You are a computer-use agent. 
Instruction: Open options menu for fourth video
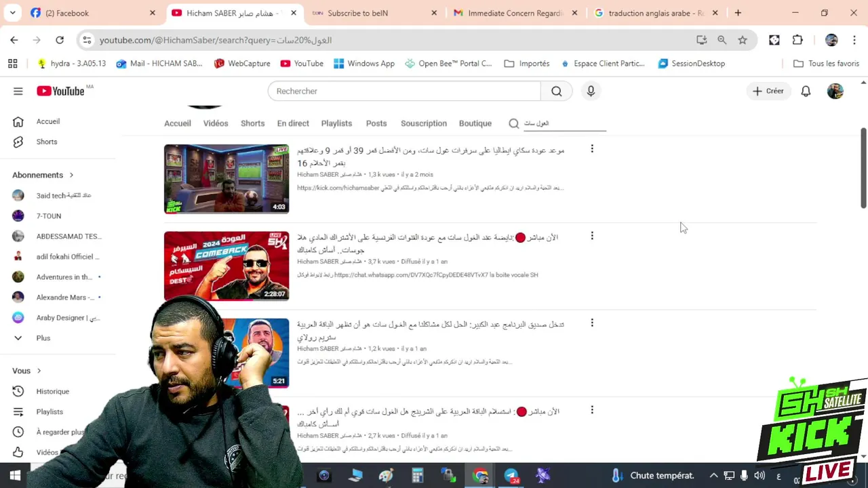click(x=592, y=410)
